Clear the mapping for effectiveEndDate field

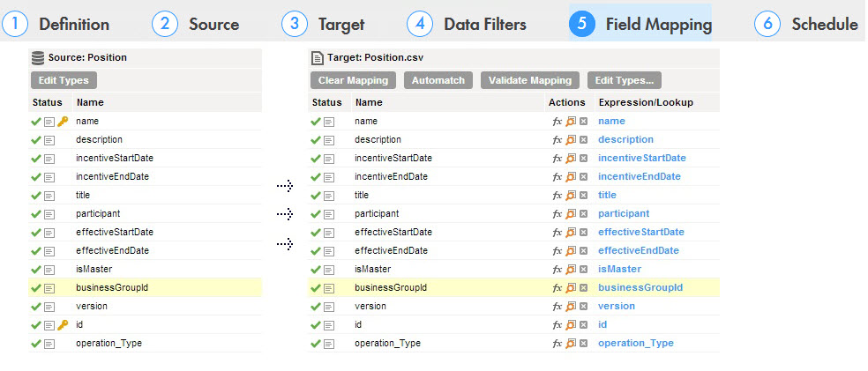point(583,251)
